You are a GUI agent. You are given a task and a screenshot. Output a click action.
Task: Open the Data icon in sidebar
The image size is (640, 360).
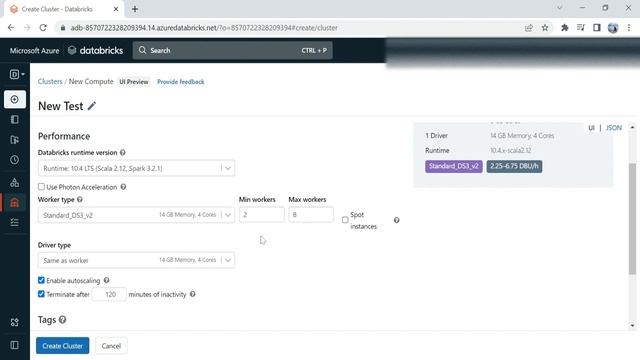[15, 182]
